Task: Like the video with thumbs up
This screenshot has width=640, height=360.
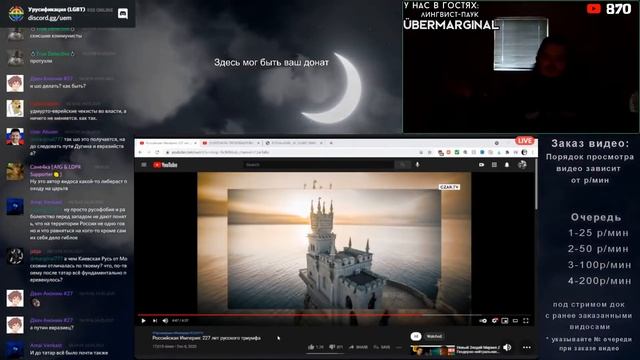Action: (316, 347)
